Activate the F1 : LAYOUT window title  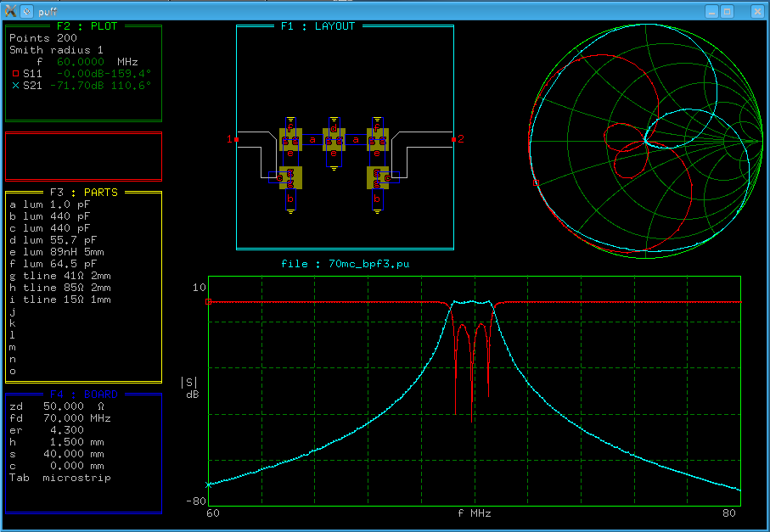318,26
